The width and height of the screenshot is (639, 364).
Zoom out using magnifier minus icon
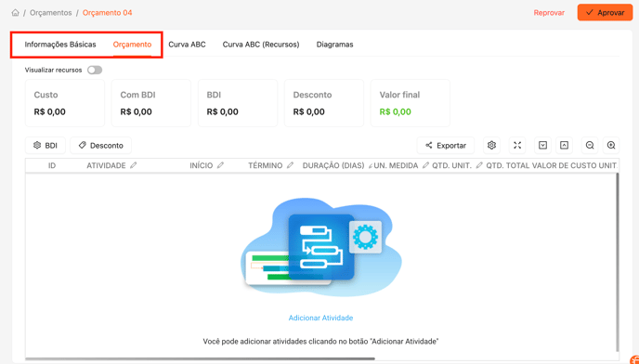point(590,146)
